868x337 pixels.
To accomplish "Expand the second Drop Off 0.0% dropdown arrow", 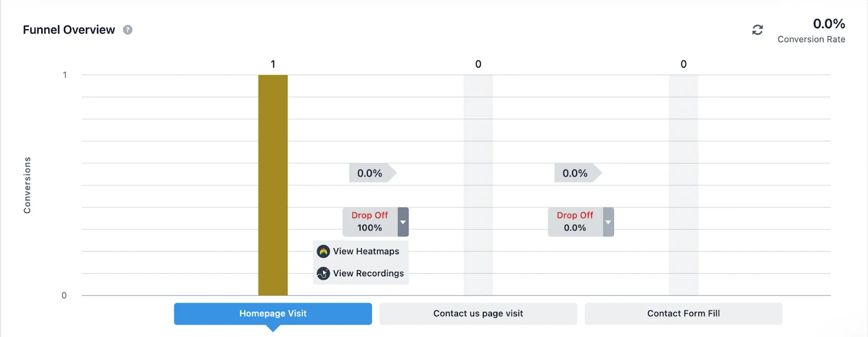I will point(608,222).
